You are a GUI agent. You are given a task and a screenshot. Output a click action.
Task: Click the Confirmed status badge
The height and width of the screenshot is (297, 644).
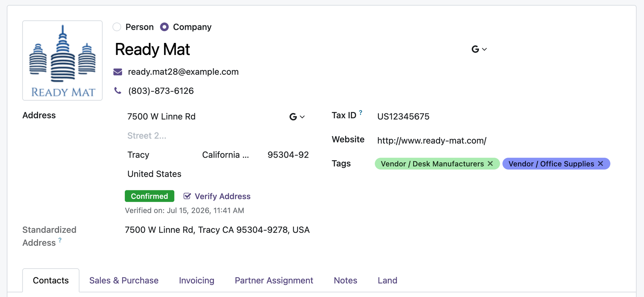click(150, 196)
